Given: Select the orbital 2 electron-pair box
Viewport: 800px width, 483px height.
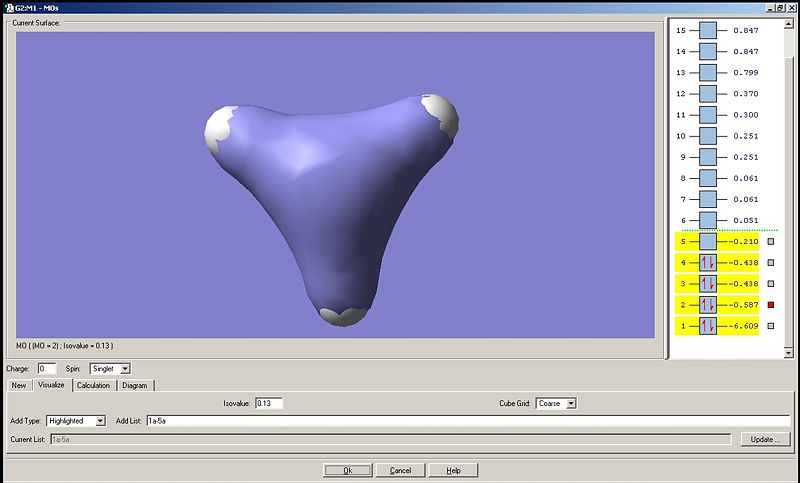Looking at the screenshot, I should click(708, 304).
